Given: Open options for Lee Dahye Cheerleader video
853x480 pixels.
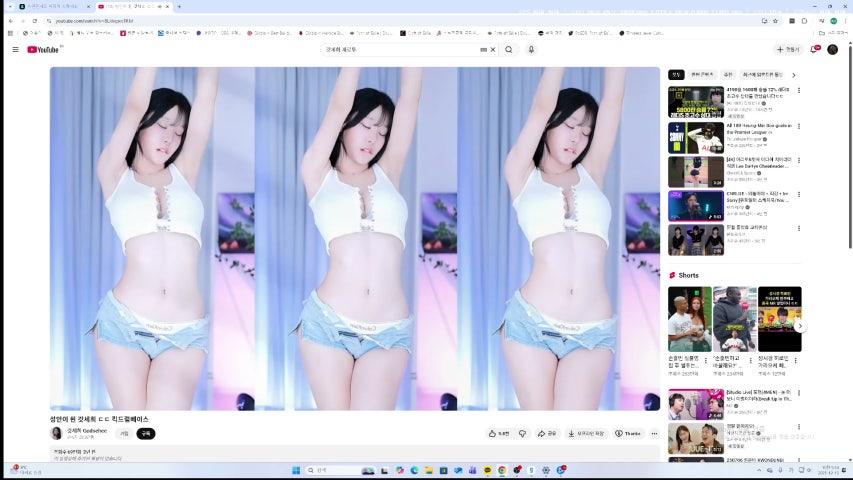Looking at the screenshot, I should tap(799, 161).
